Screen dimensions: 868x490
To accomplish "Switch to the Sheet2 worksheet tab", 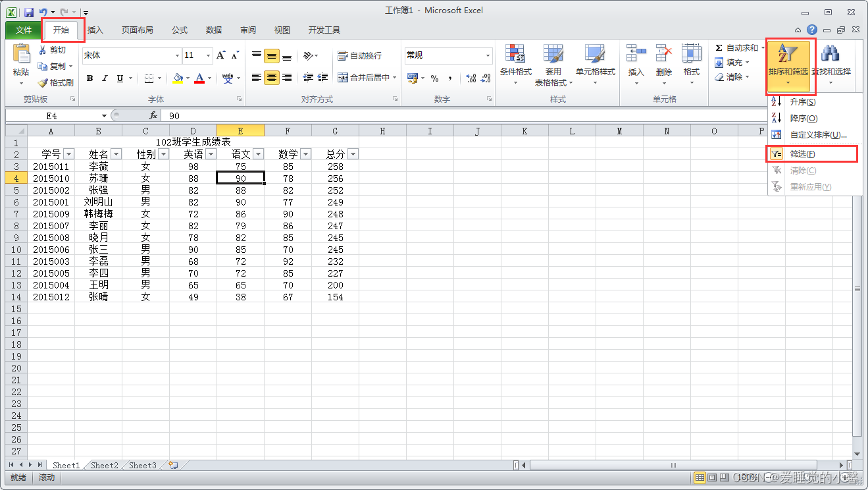I will click(x=105, y=466).
